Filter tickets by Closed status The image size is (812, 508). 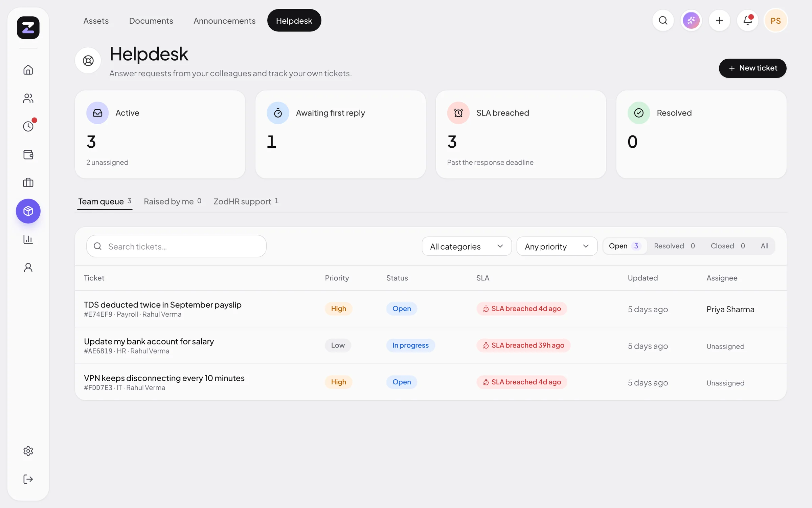[728, 246]
